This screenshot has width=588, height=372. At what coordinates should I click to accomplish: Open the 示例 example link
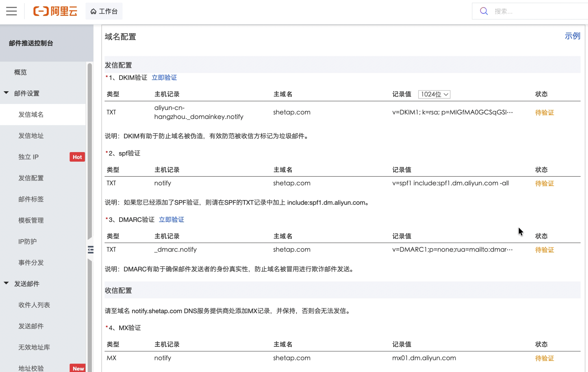[x=572, y=36]
